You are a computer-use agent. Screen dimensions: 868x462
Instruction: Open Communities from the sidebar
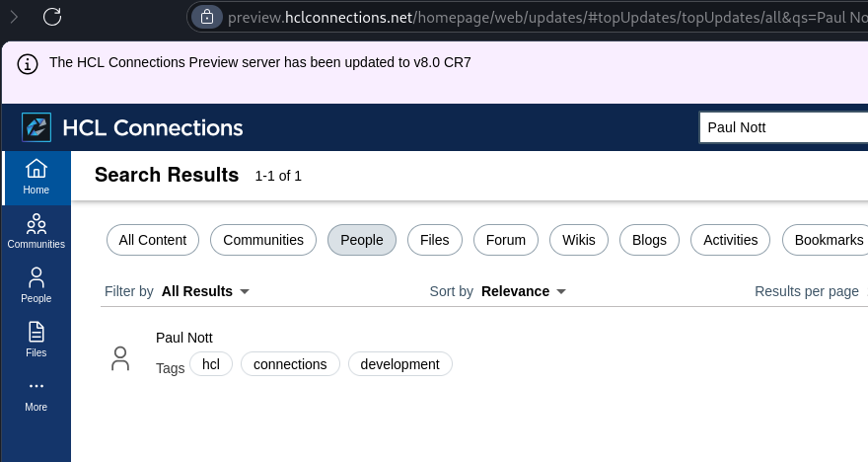coord(36,232)
